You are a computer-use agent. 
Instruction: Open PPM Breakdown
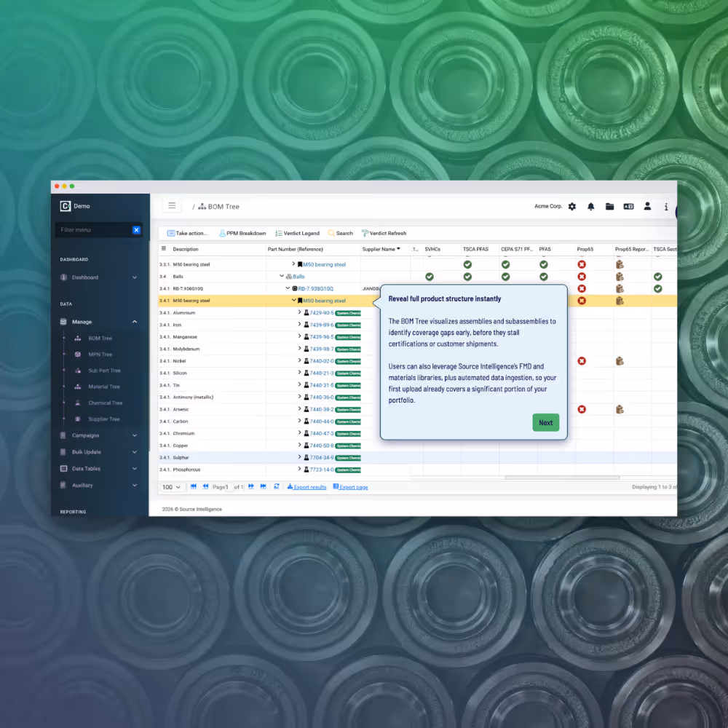tap(242, 233)
